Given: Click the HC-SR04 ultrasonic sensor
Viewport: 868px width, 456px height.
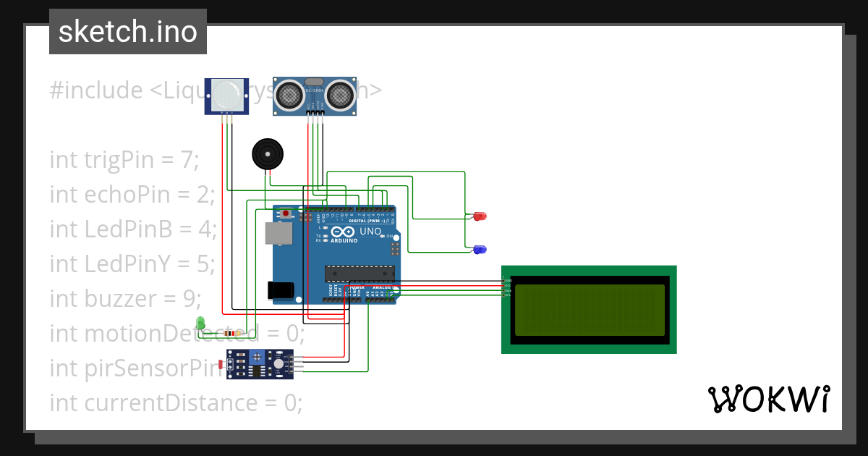Looking at the screenshot, I should (x=314, y=94).
